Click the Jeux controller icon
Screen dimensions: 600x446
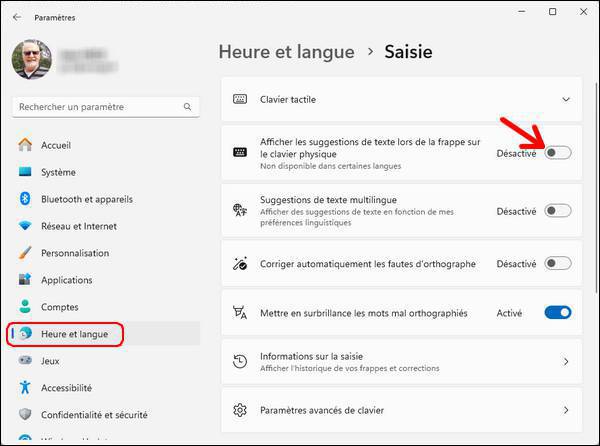(25, 360)
